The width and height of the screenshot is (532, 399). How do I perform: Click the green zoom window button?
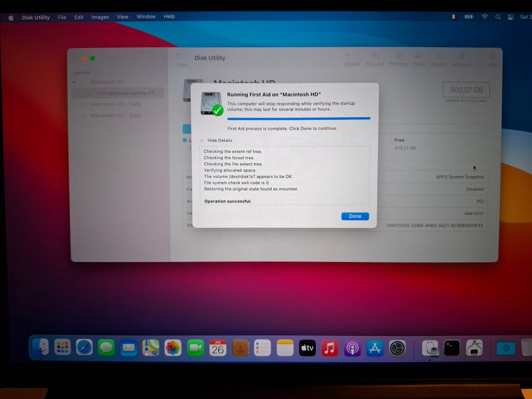pyautogui.click(x=93, y=58)
